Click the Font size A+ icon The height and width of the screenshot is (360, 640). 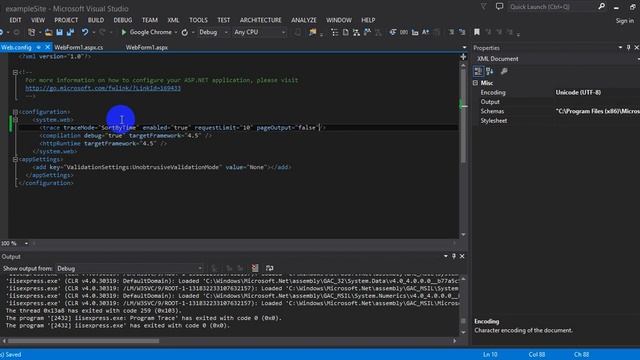425,32
